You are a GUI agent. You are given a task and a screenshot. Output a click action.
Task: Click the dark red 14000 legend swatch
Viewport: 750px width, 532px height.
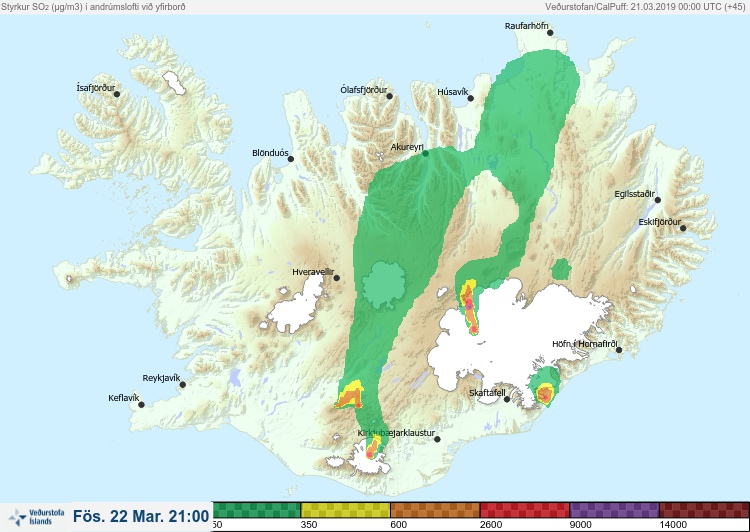704,510
